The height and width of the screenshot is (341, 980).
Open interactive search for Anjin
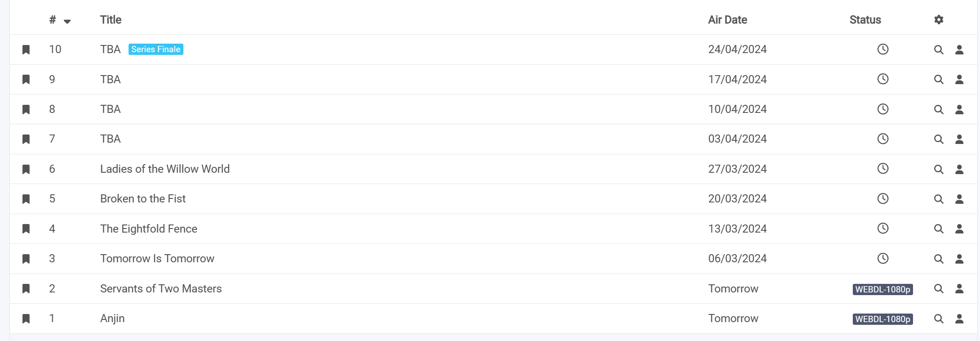click(x=959, y=319)
